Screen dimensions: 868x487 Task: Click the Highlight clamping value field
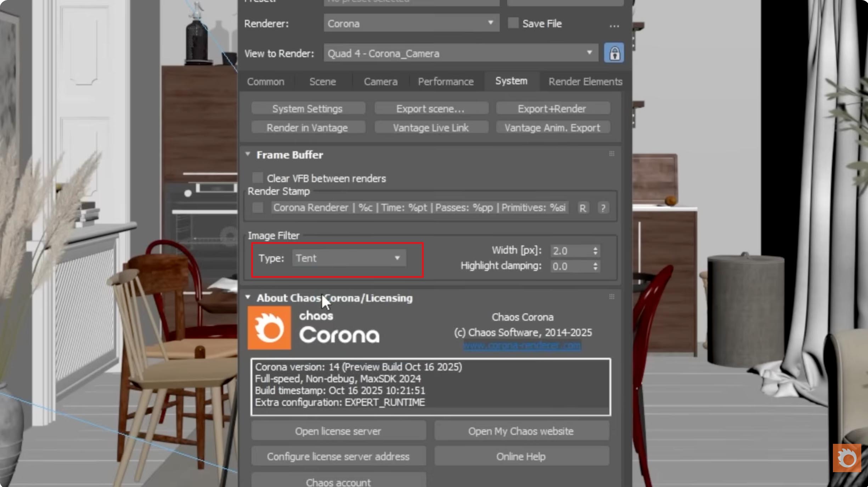[571, 266]
